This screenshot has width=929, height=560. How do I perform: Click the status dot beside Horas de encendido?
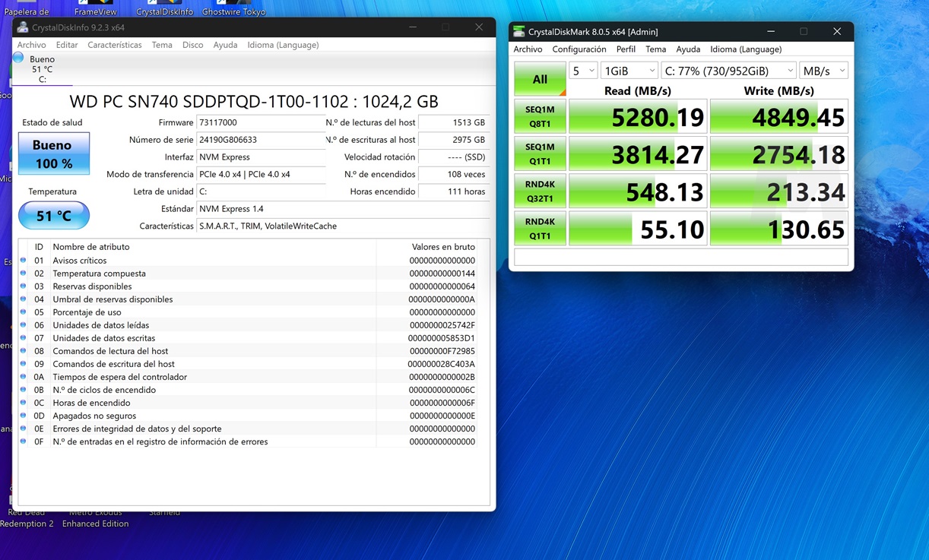point(24,403)
